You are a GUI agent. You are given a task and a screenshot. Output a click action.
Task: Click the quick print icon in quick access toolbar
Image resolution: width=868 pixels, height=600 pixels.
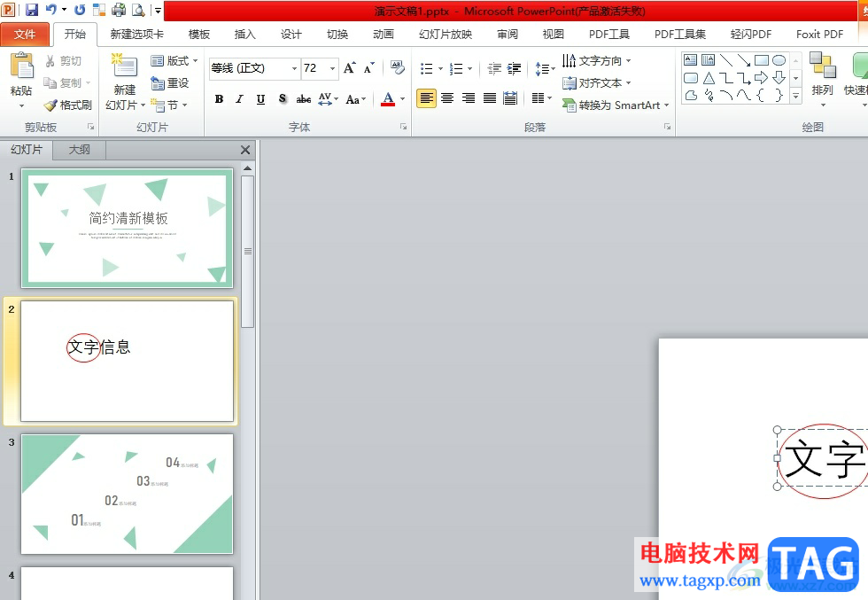(x=119, y=10)
